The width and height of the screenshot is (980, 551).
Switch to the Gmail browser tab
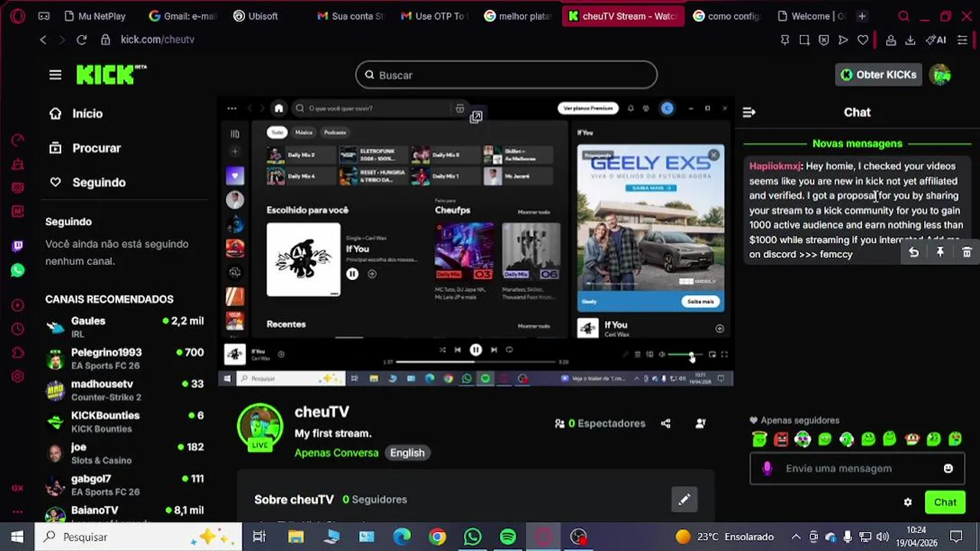[x=184, y=16]
